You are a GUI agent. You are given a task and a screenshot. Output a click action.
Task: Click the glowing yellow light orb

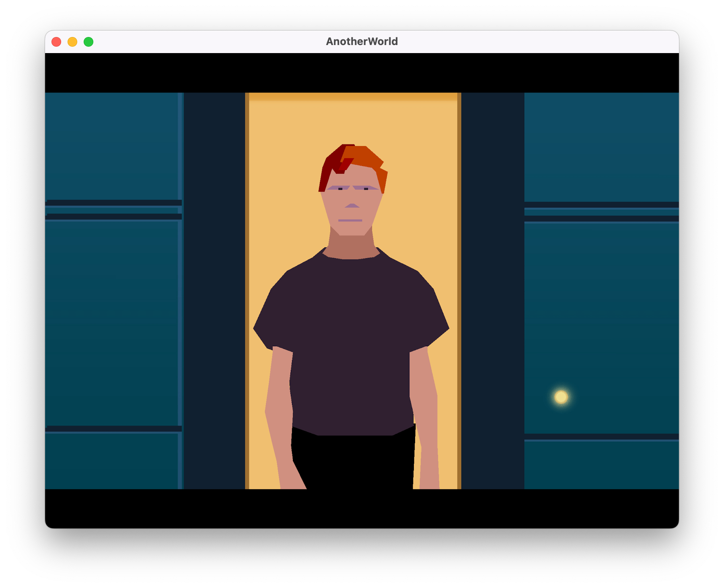tap(561, 397)
